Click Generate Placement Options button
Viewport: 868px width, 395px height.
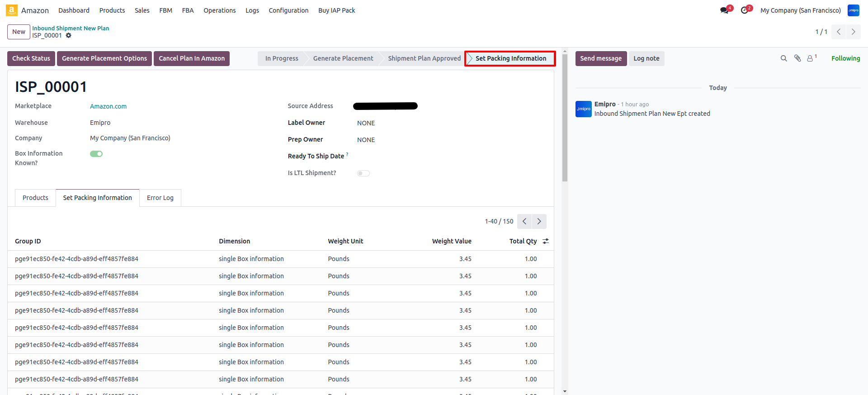(x=104, y=58)
